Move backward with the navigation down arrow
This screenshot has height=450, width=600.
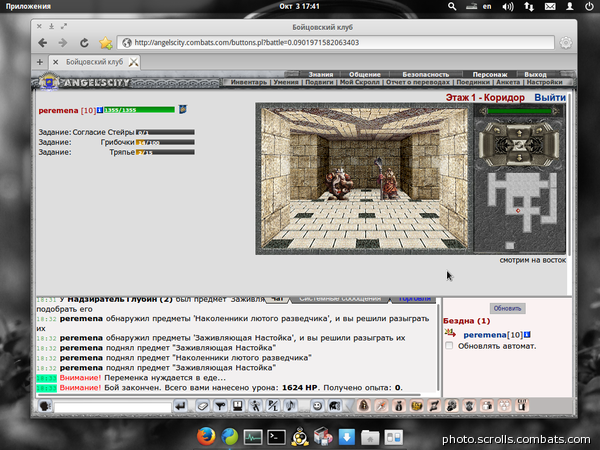click(x=519, y=158)
